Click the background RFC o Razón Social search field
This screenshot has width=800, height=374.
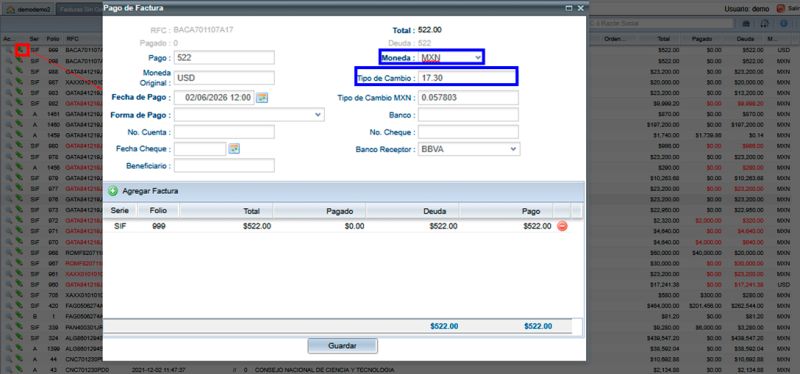(x=661, y=23)
